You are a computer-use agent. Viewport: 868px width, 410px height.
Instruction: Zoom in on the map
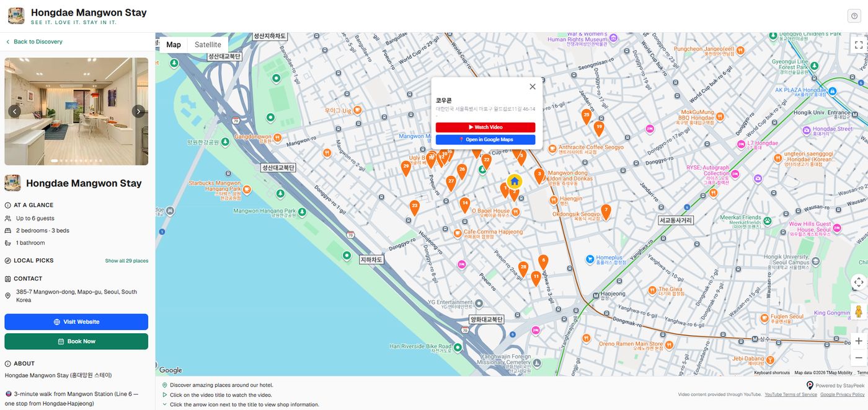859,341
